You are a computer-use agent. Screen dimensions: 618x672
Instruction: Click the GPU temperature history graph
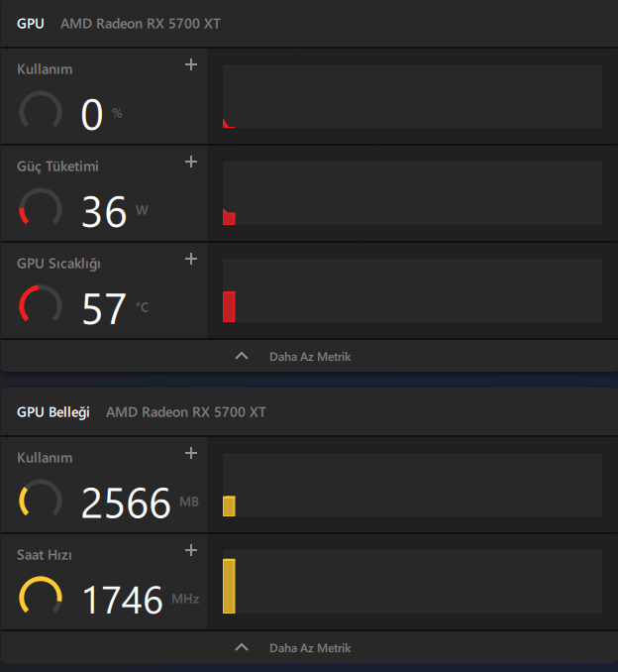[412, 290]
